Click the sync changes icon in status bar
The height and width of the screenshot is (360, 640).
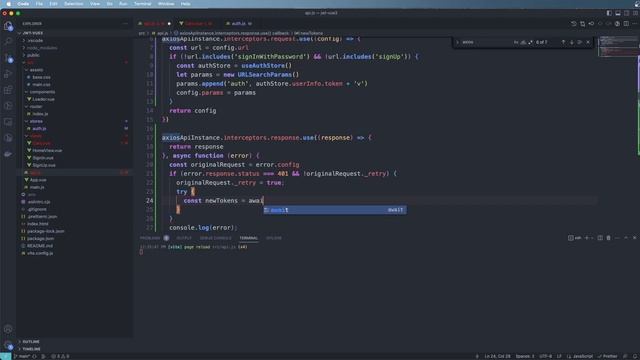[x=34, y=356]
